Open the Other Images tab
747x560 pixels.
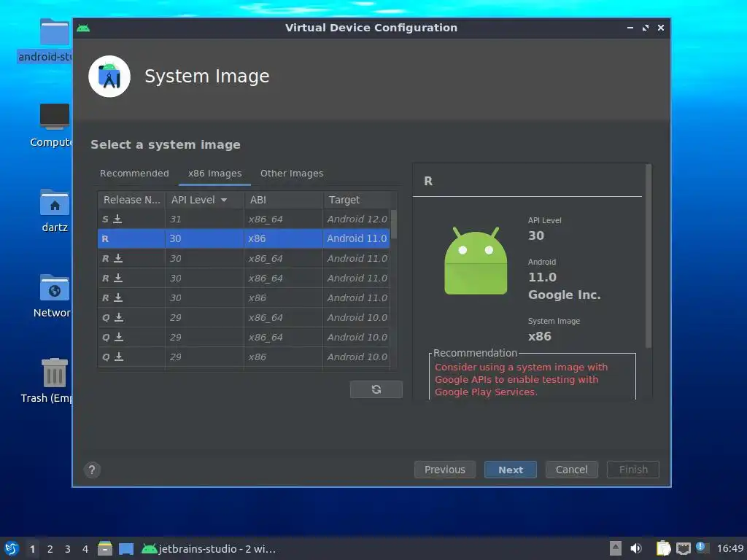(292, 174)
